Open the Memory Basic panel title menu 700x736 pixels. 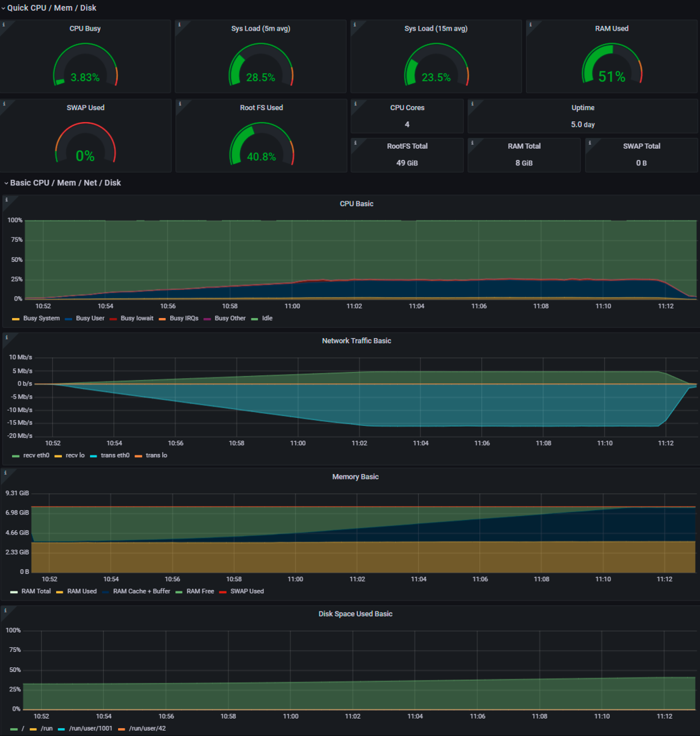pyautogui.click(x=355, y=477)
